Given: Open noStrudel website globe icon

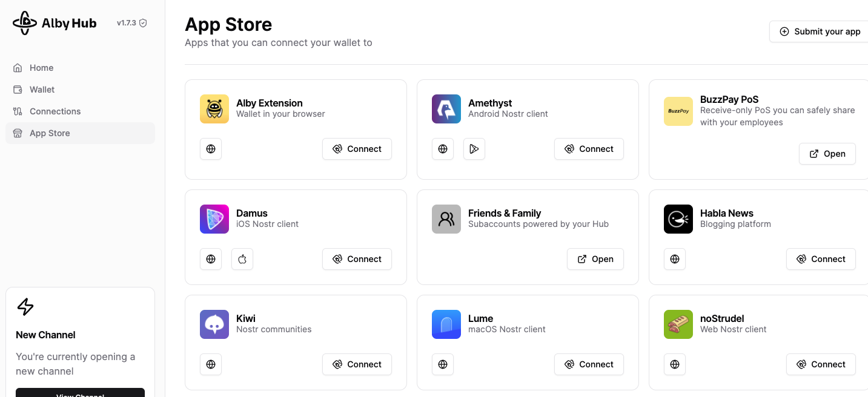Looking at the screenshot, I should coord(675,364).
